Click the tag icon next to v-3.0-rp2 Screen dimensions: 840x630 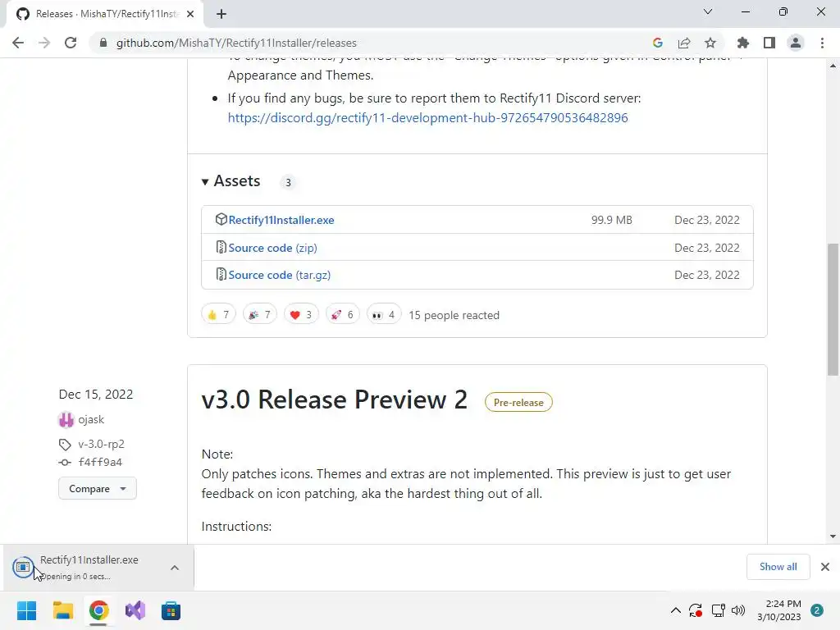65,445
